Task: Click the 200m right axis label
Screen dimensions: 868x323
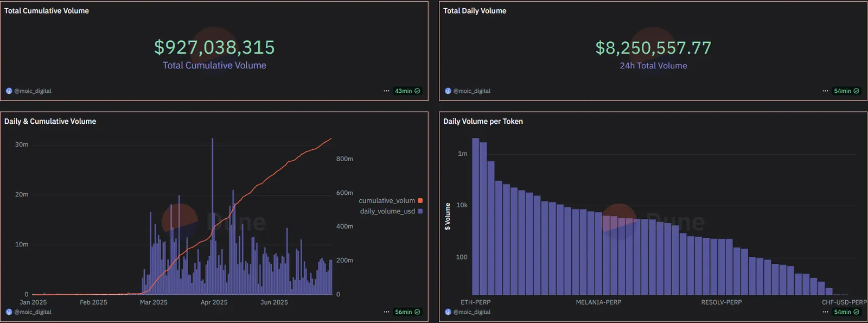Action: point(344,261)
